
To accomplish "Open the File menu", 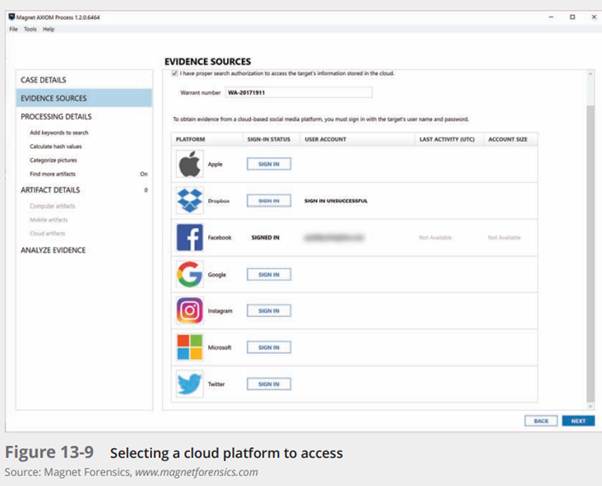I will point(13,29).
